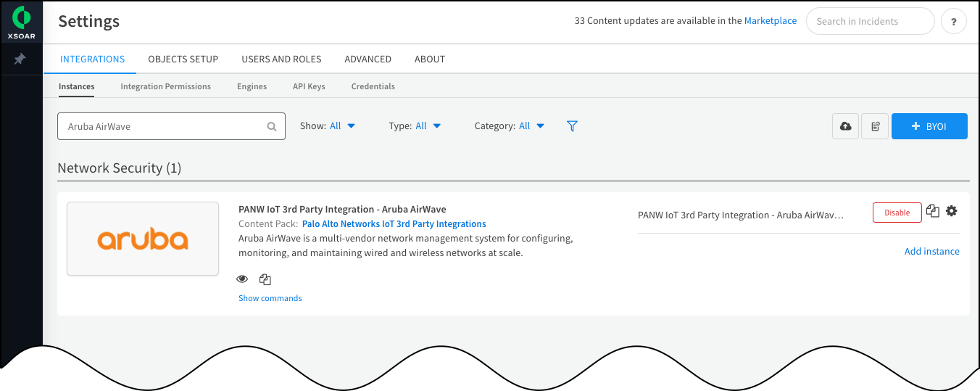
Task: Switch to the Users and Roles tab
Action: (x=281, y=59)
